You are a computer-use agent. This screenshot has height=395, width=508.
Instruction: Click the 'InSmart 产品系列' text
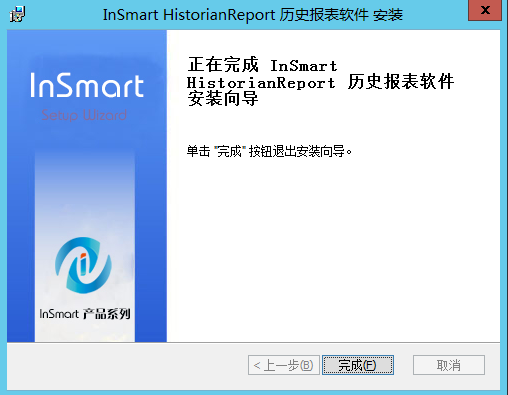(85, 314)
